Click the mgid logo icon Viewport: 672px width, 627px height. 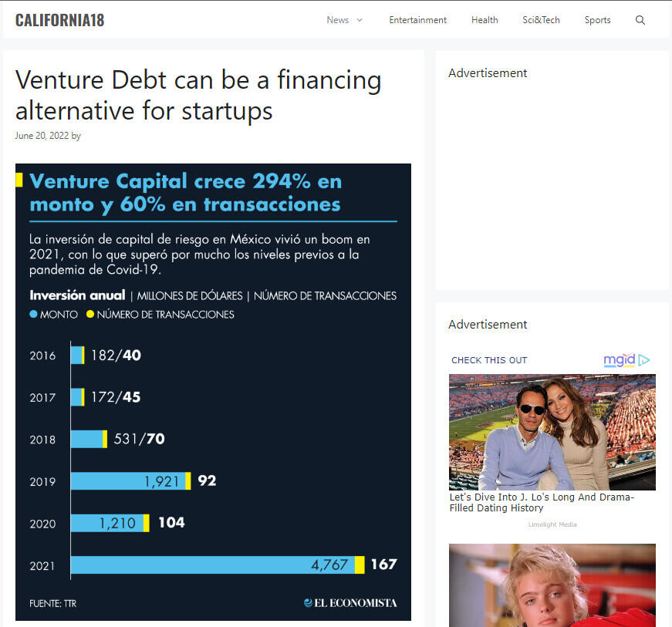click(x=626, y=360)
